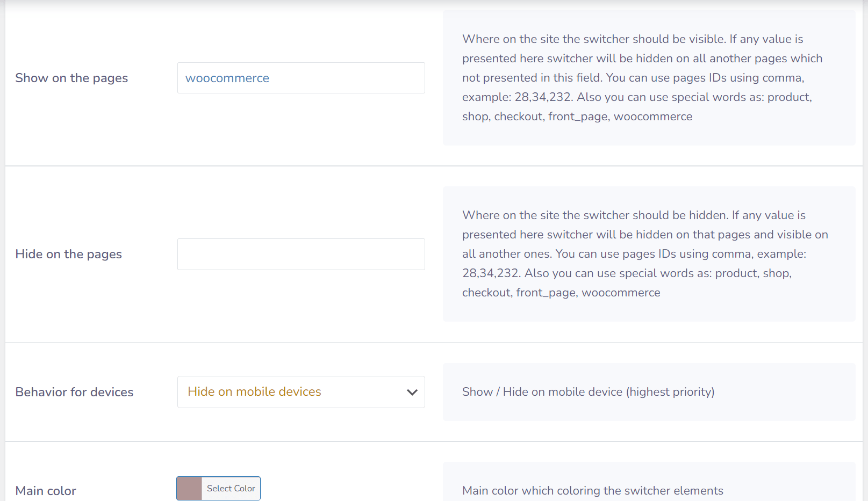Image resolution: width=868 pixels, height=501 pixels.
Task: Open the 'Behavior for devices' dropdown
Action: (301, 392)
